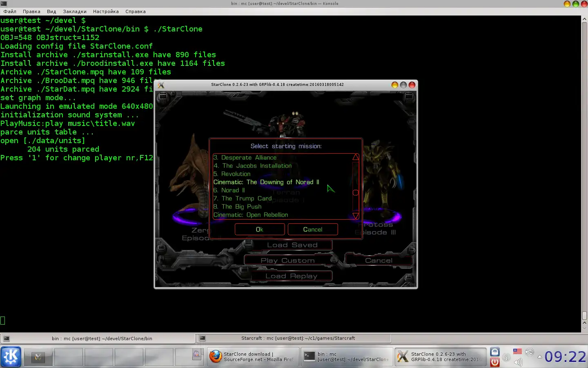Click the red power button in the tray

click(x=495, y=362)
